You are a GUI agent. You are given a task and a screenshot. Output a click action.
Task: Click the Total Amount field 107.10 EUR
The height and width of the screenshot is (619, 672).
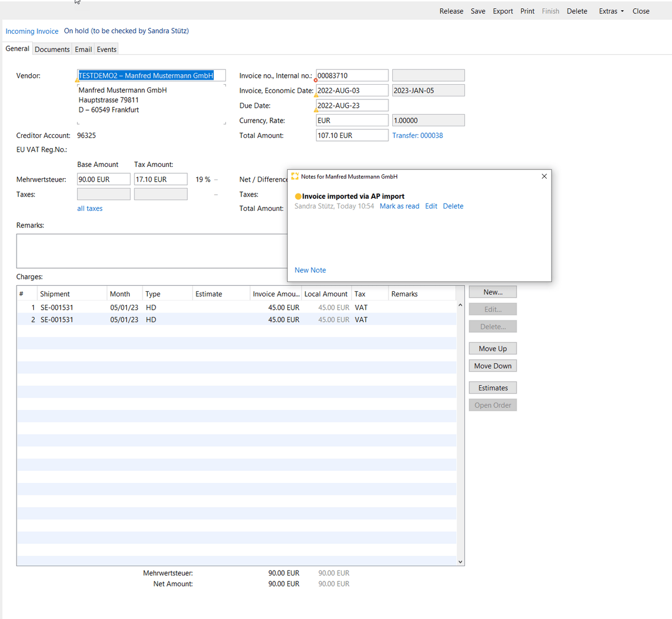pyautogui.click(x=352, y=135)
